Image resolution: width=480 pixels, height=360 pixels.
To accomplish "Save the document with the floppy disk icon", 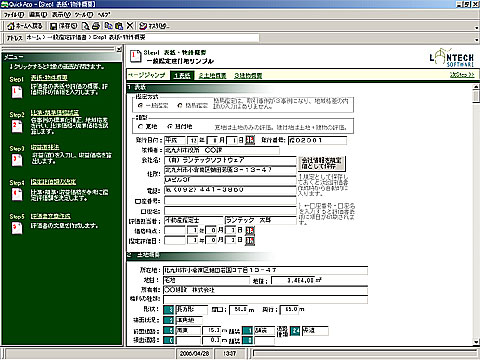I will coord(54,26).
